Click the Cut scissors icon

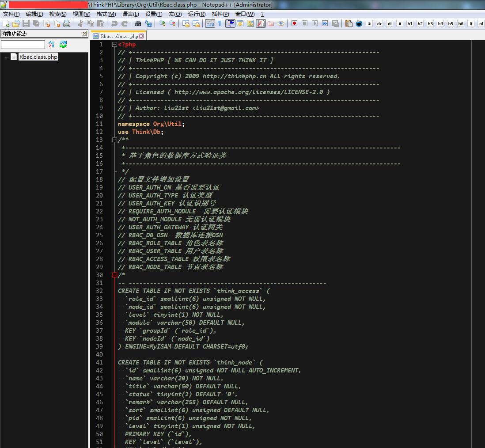click(80, 23)
